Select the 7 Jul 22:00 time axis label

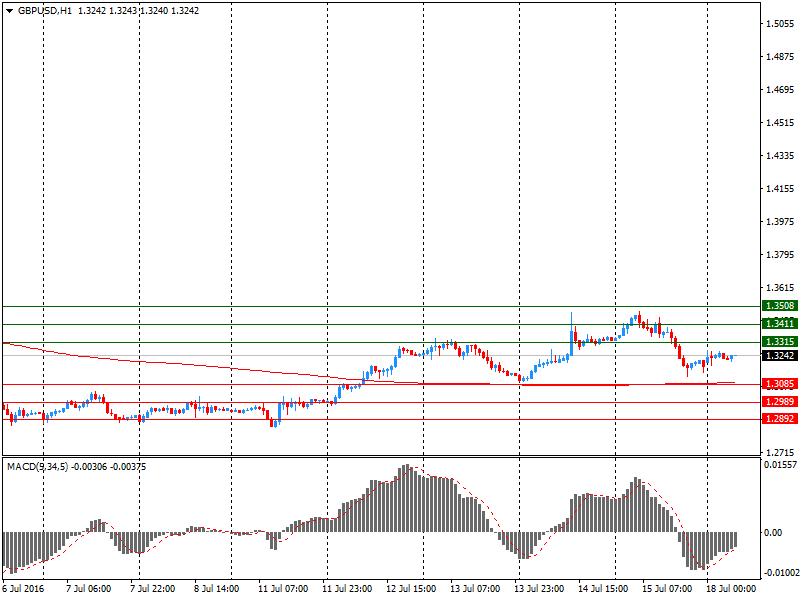pos(153,589)
